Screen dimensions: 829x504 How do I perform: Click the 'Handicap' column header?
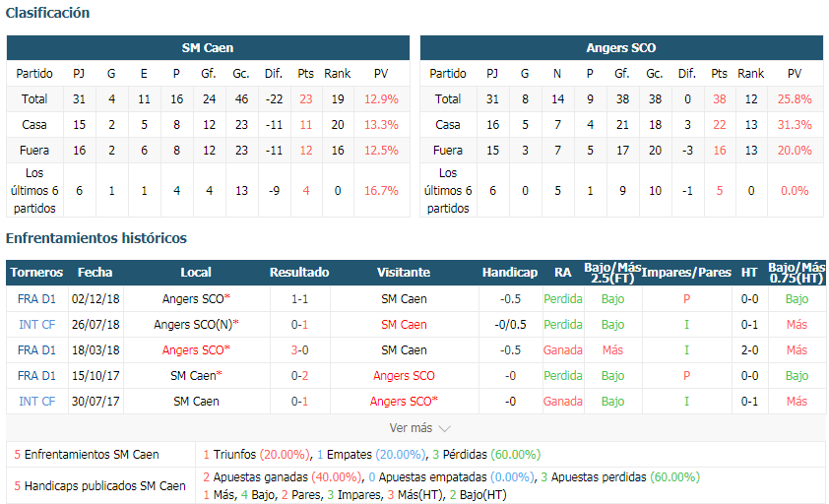(x=510, y=273)
